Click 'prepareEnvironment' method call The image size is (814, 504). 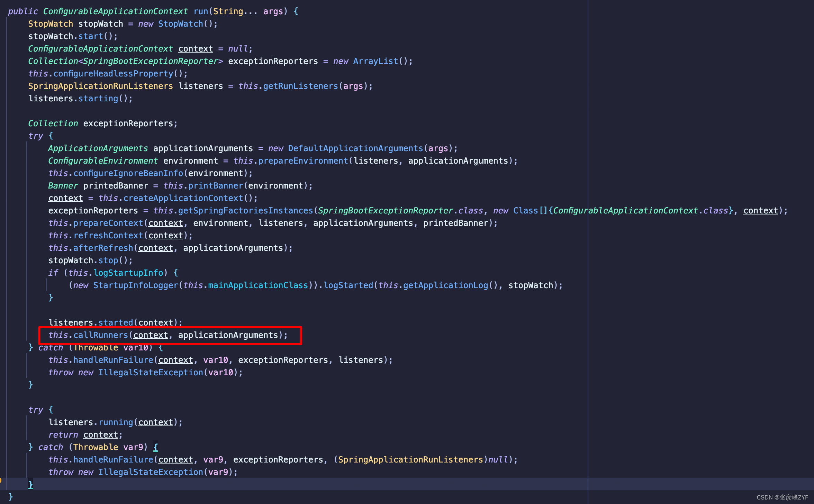(x=303, y=161)
